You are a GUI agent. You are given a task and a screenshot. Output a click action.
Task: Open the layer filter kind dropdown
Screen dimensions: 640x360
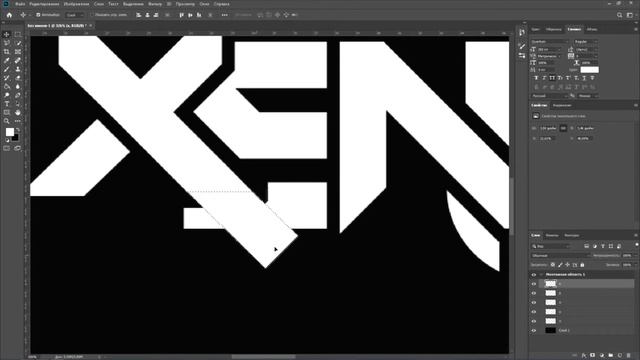pos(551,247)
